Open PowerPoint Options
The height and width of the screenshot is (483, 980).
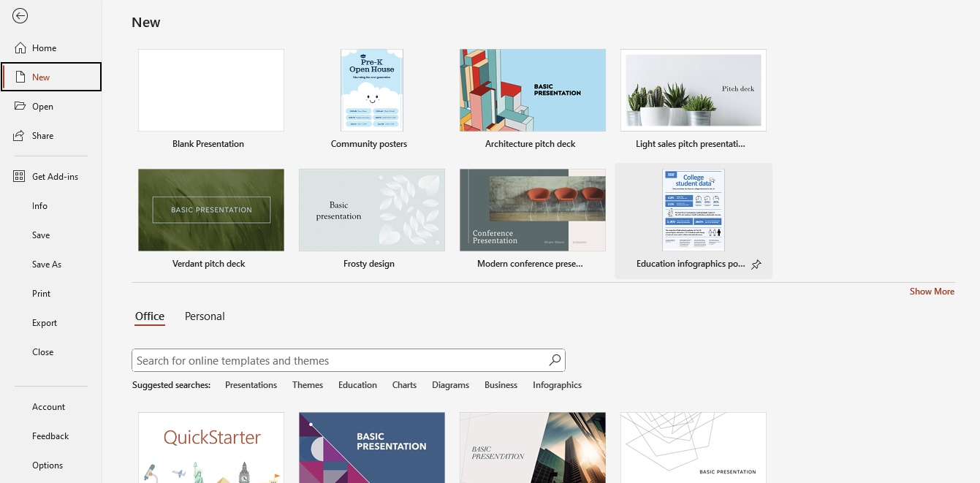[48, 465]
